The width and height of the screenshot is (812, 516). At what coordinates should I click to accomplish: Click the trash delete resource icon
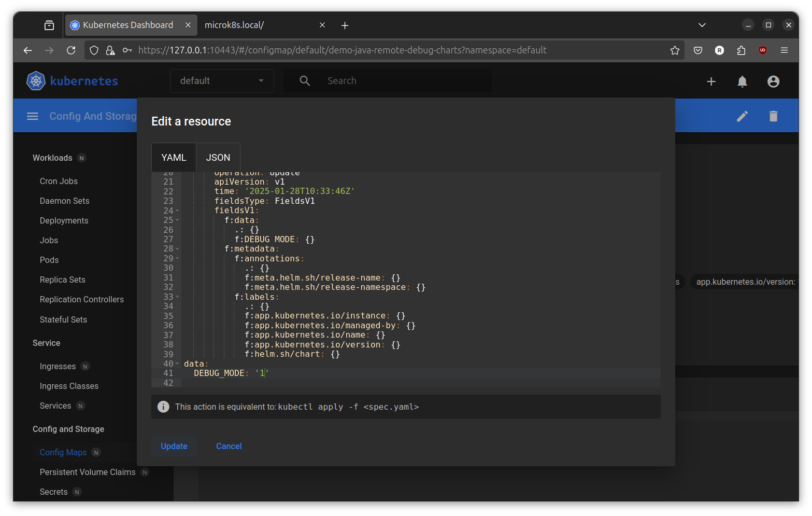pos(773,116)
